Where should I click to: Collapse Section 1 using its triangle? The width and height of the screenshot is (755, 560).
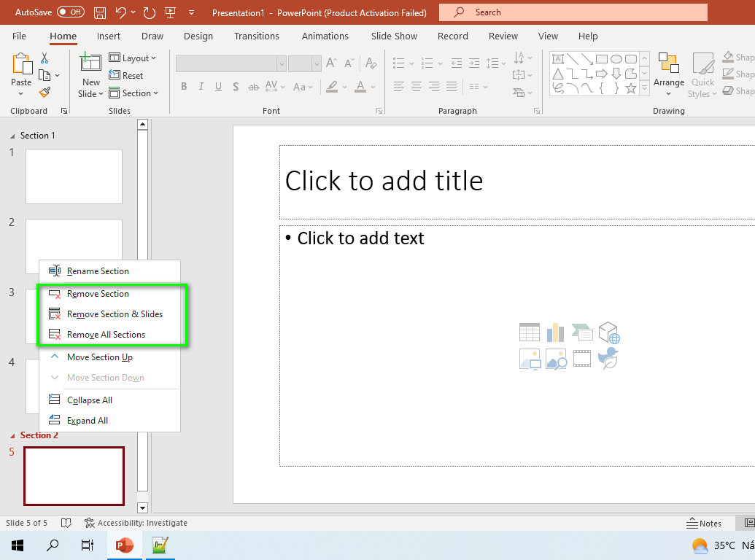click(x=12, y=136)
